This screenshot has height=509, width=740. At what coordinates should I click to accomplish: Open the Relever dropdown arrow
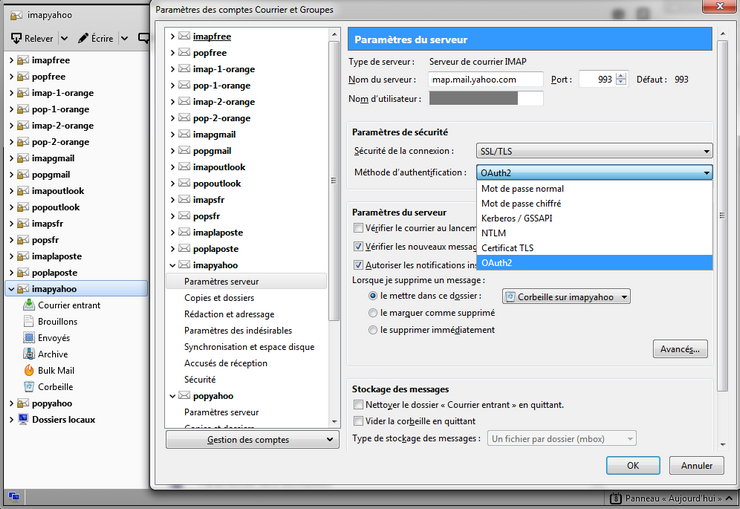pyautogui.click(x=64, y=38)
